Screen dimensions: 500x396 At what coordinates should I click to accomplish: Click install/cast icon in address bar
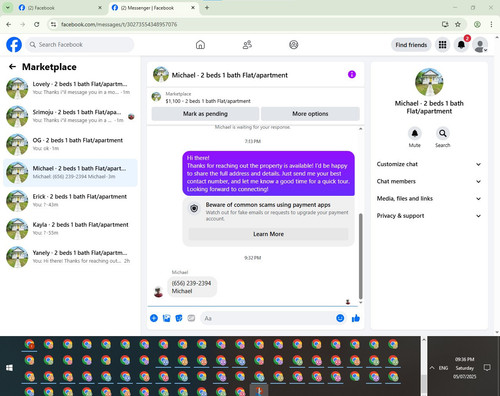[445, 24]
